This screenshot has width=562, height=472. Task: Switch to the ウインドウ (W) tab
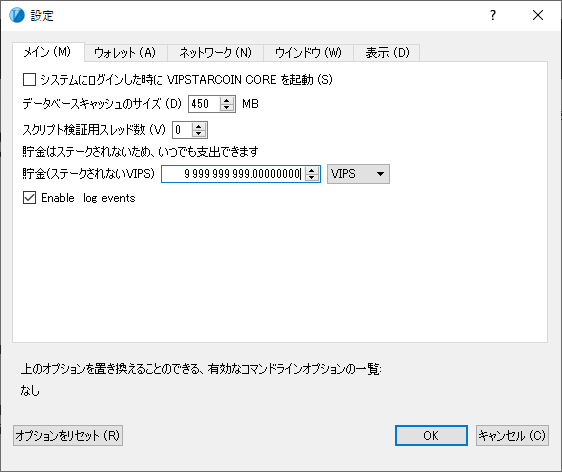(308, 53)
